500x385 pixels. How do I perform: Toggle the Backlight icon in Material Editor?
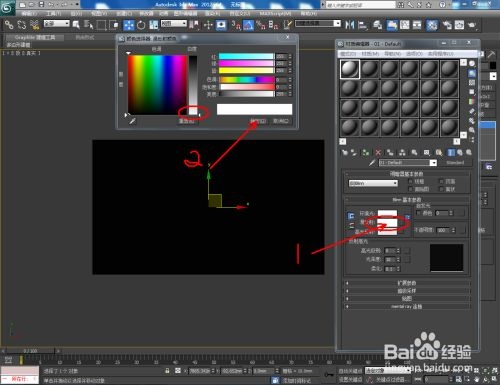pos(472,73)
